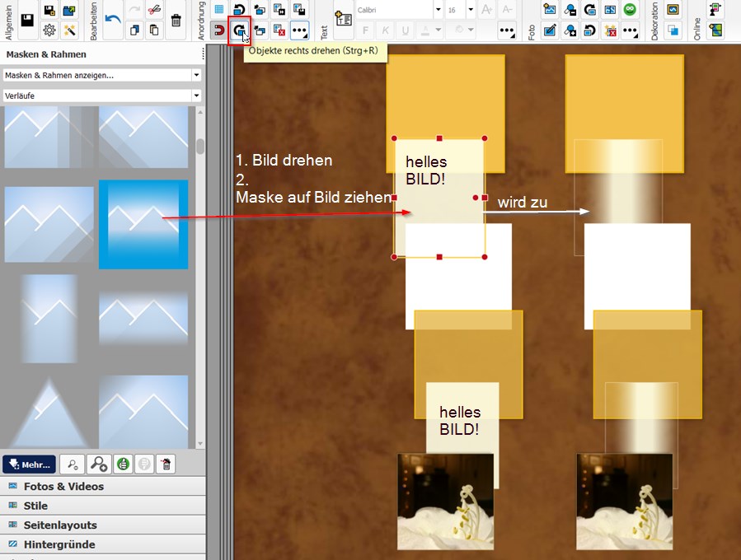Click the magic wand assistant icon
This screenshot has width=741, height=560.
[x=70, y=30]
